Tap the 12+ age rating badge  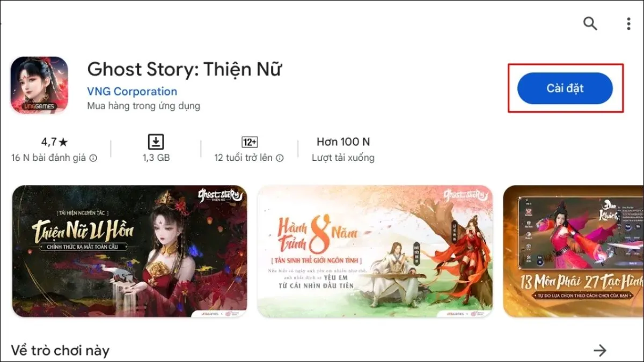point(250,142)
